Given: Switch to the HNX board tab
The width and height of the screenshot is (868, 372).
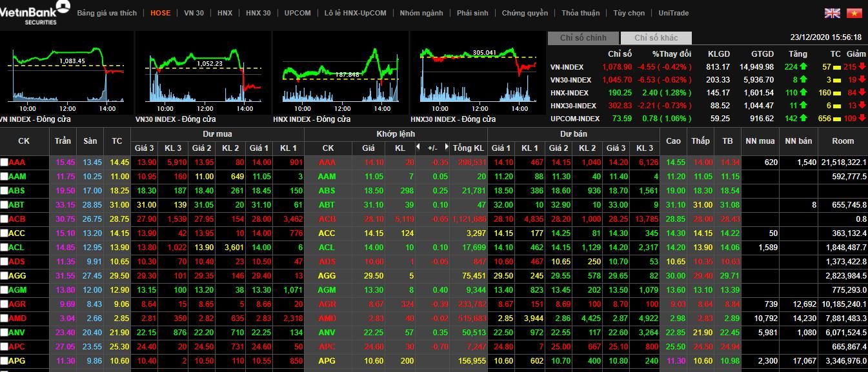Looking at the screenshot, I should pyautogui.click(x=225, y=13).
